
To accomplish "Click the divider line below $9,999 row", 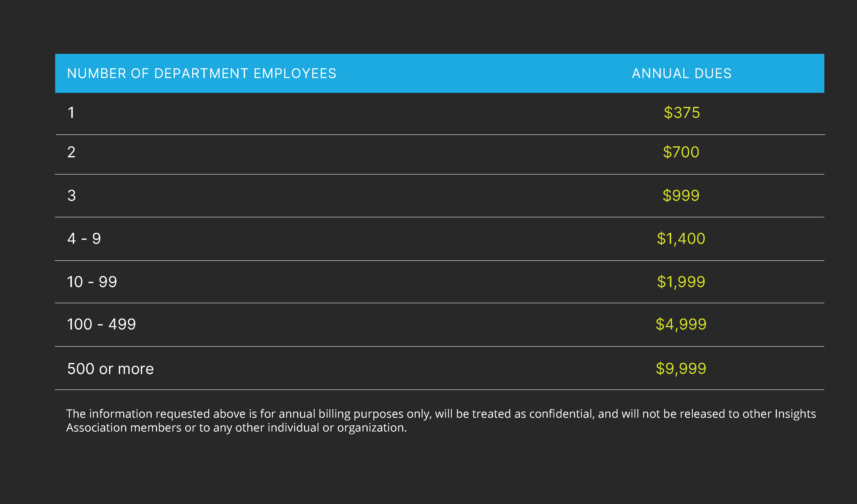I will [440, 390].
